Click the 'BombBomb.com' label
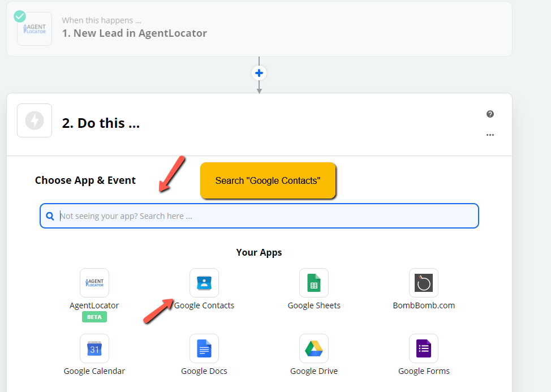The image size is (551, 392). pos(424,305)
